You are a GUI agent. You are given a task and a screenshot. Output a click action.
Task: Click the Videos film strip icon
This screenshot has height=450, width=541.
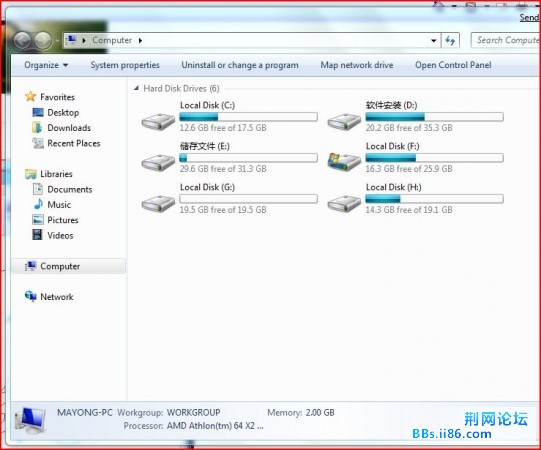pyautogui.click(x=37, y=235)
